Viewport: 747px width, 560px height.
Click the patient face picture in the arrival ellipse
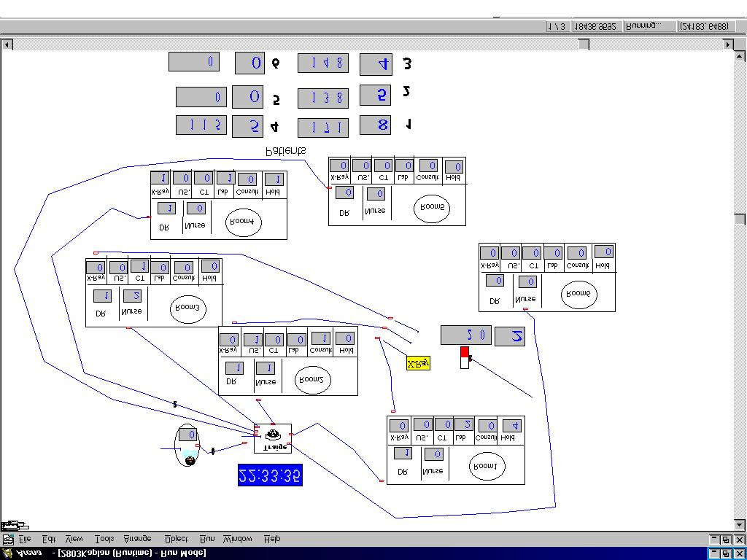coord(190,460)
